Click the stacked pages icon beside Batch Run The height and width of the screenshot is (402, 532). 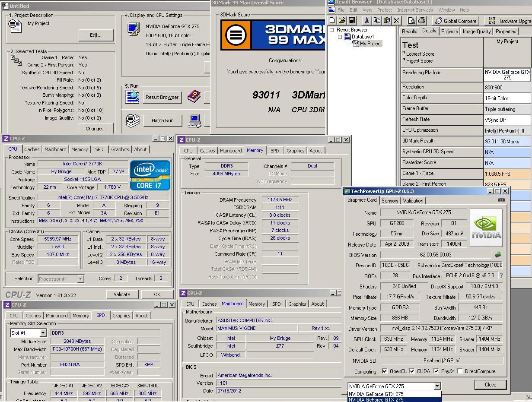pyautogui.click(x=133, y=120)
